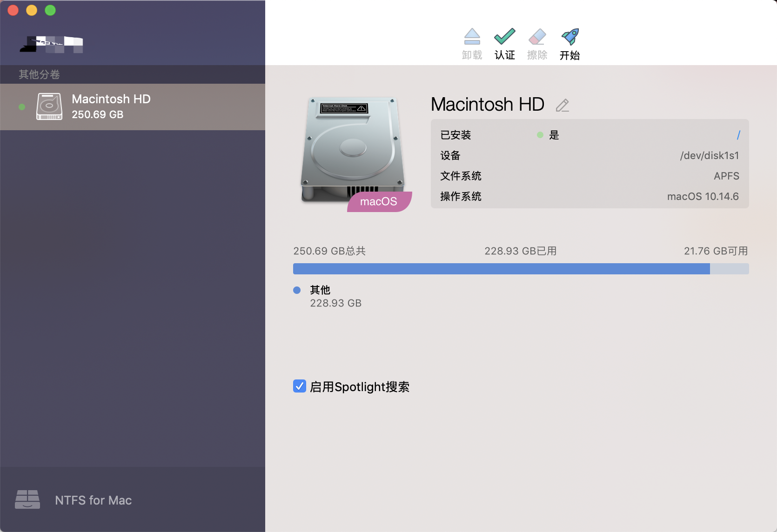This screenshot has height=532, width=777.
Task: Click the 卸载 unmount icon
Action: (472, 36)
